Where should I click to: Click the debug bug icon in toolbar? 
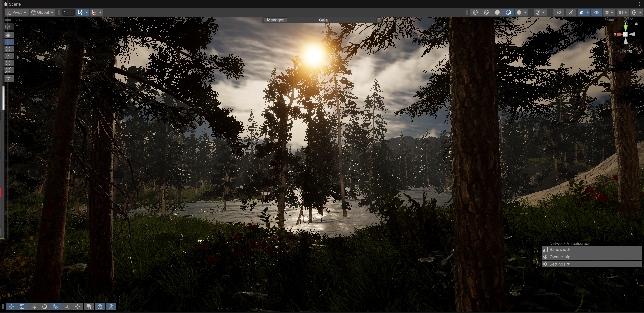519,12
